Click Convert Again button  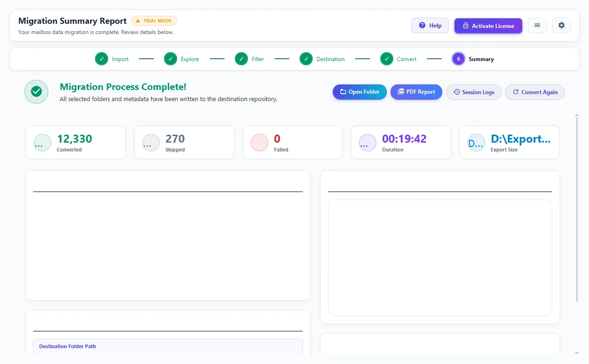535,92
